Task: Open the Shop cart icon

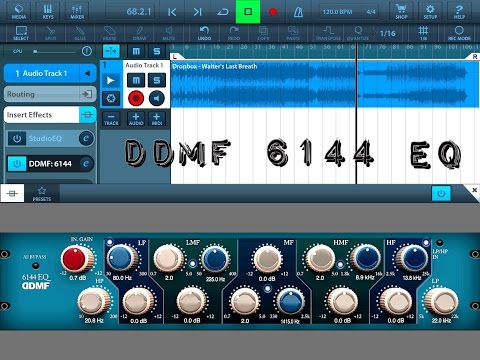Action: [401, 11]
